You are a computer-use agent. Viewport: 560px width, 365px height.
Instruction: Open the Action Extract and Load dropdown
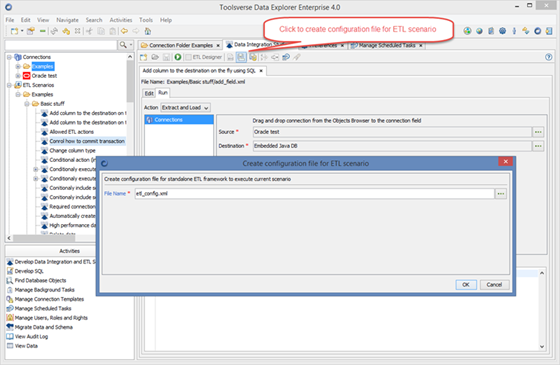pyautogui.click(x=185, y=108)
